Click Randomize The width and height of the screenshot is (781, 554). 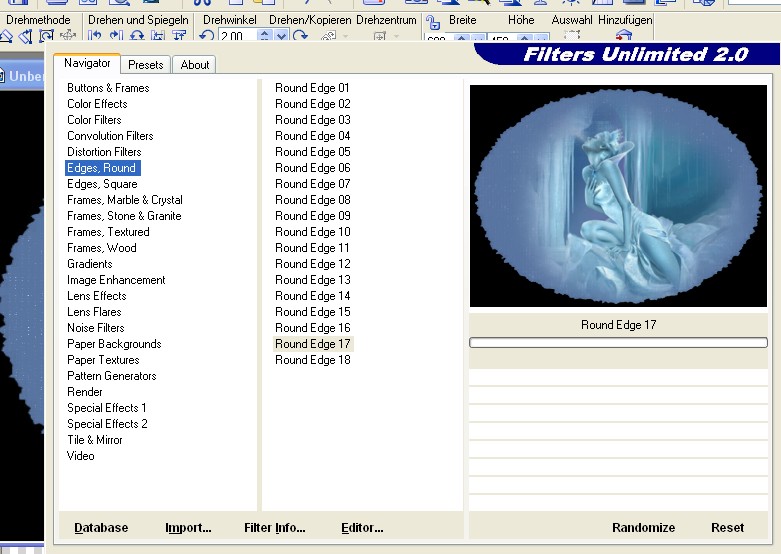(644, 528)
